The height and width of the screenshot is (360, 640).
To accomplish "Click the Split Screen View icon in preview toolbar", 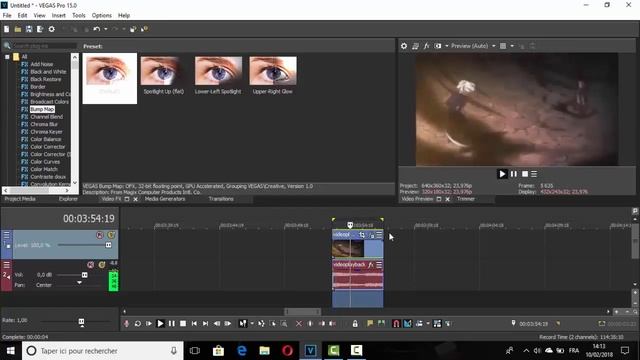I will click(x=438, y=46).
